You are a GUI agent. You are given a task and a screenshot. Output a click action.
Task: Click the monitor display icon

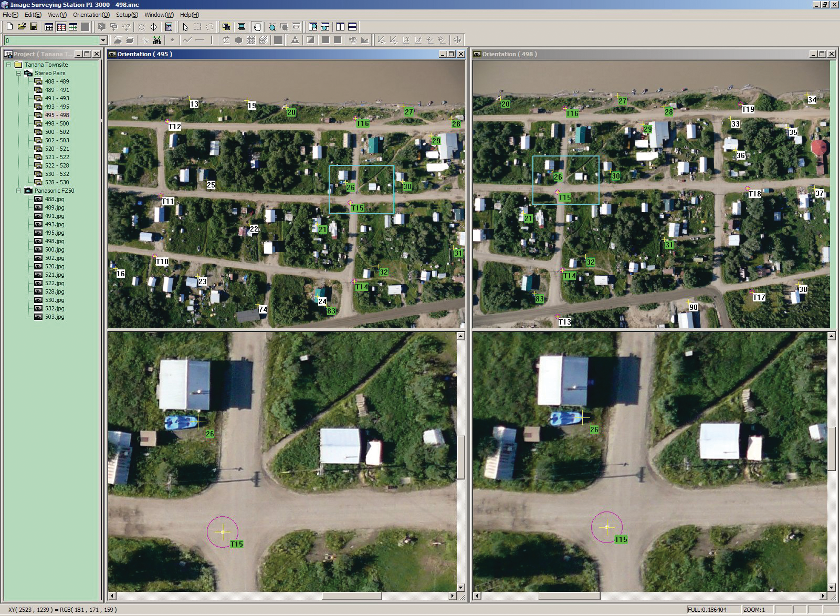pyautogui.click(x=241, y=27)
